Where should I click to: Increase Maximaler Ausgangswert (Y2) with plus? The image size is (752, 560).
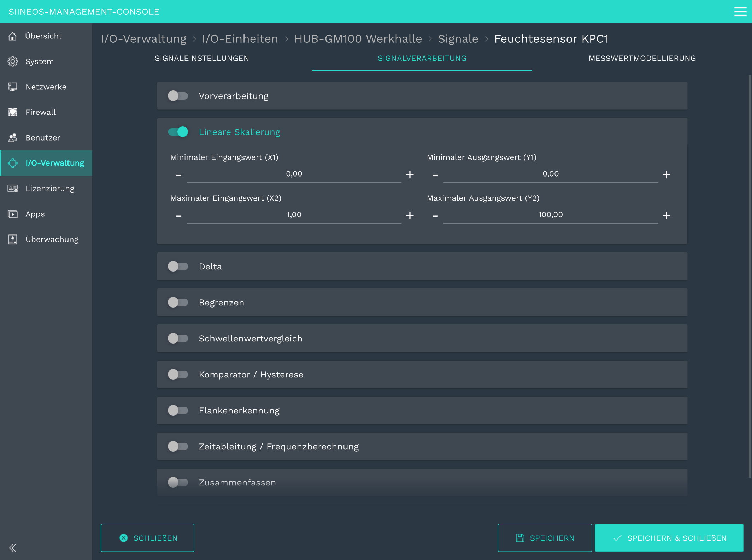[x=666, y=215]
